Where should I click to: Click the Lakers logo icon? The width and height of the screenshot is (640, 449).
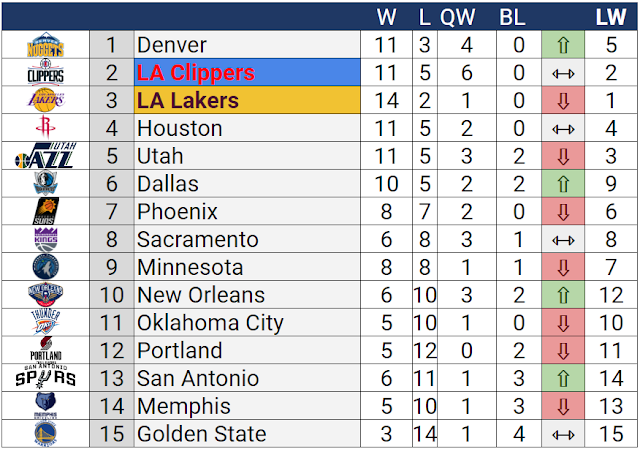coord(45,100)
